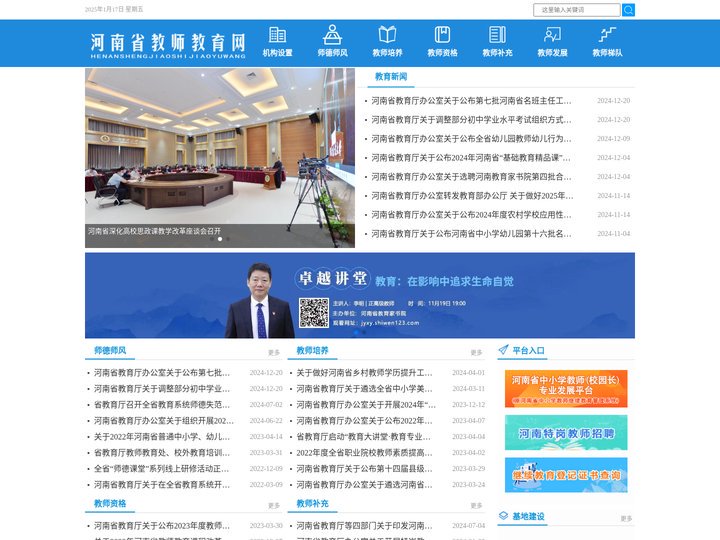Open 河南省教育厅办公室关于开展2024年 item

pyautogui.click(x=366, y=405)
